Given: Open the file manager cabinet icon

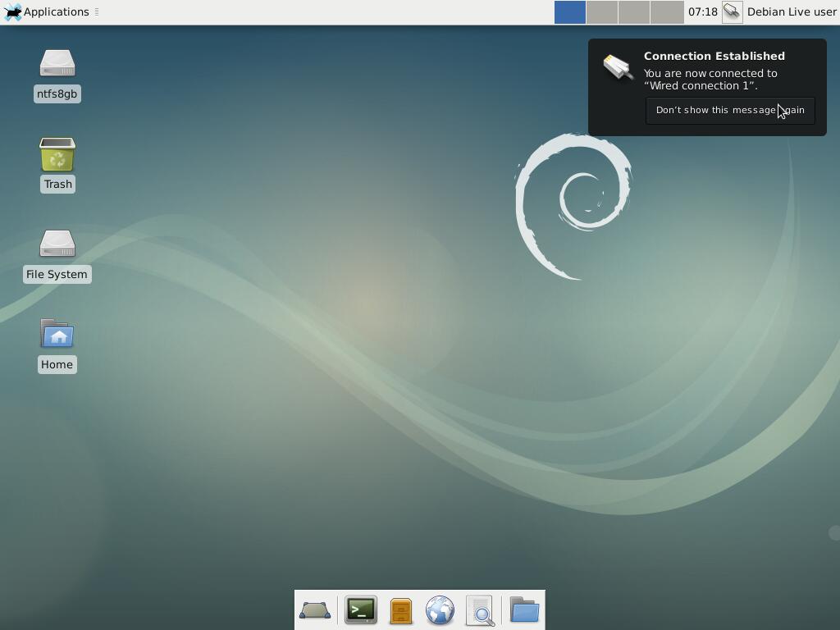Looking at the screenshot, I should coord(401,610).
